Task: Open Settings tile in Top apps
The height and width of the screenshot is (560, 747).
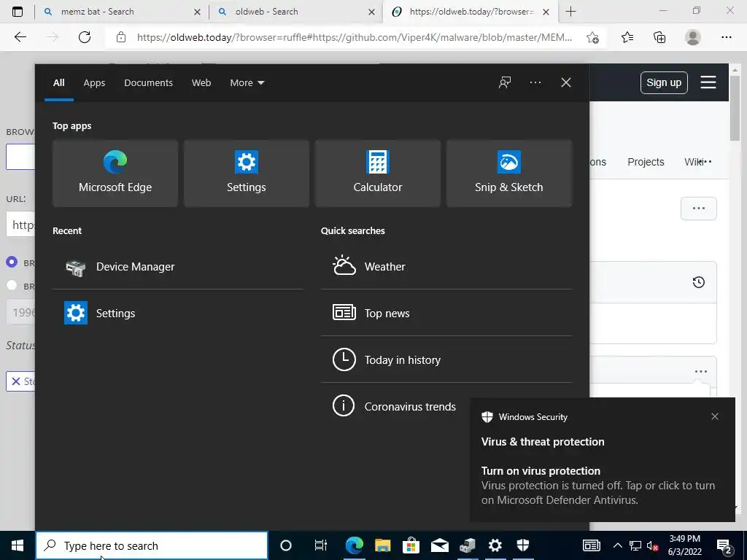Action: tap(247, 174)
